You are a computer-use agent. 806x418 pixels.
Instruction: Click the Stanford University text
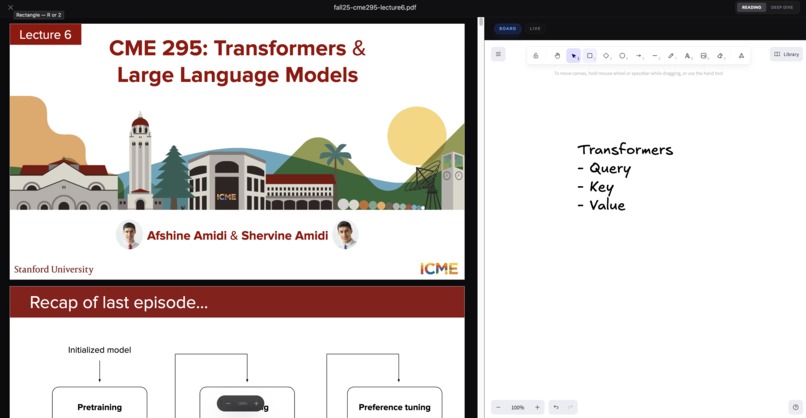click(x=53, y=269)
